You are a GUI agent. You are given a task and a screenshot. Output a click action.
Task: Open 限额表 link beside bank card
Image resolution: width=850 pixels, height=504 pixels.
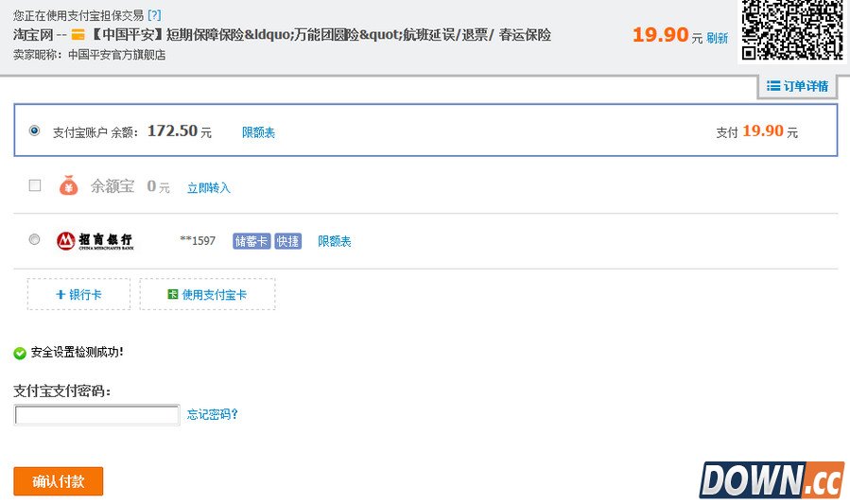pyautogui.click(x=334, y=242)
